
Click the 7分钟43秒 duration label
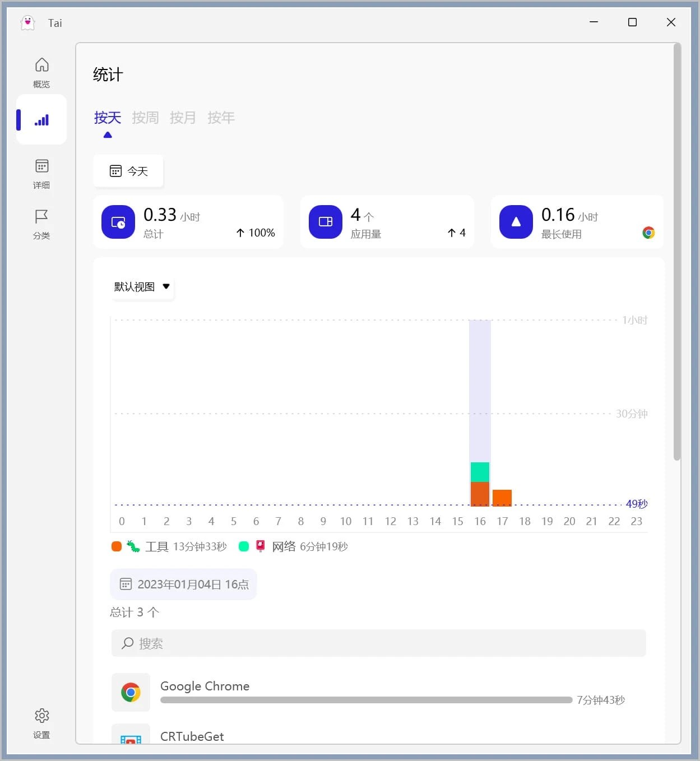click(601, 700)
